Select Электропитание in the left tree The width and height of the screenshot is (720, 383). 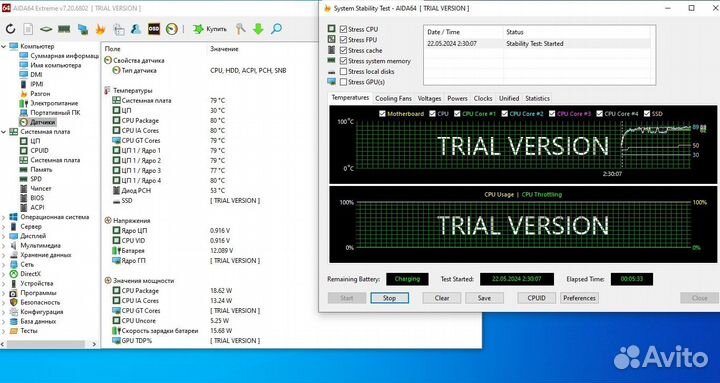(54, 103)
